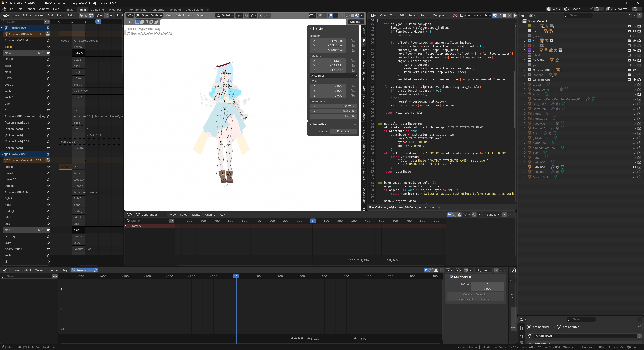This screenshot has width=644, height=350.
Task: Open the Global transform orientation dropdown
Action: tap(225, 15)
